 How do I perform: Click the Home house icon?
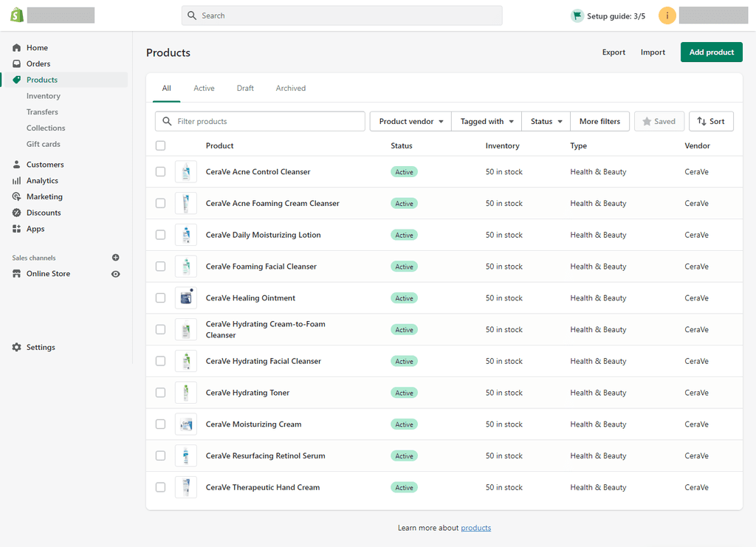16,48
